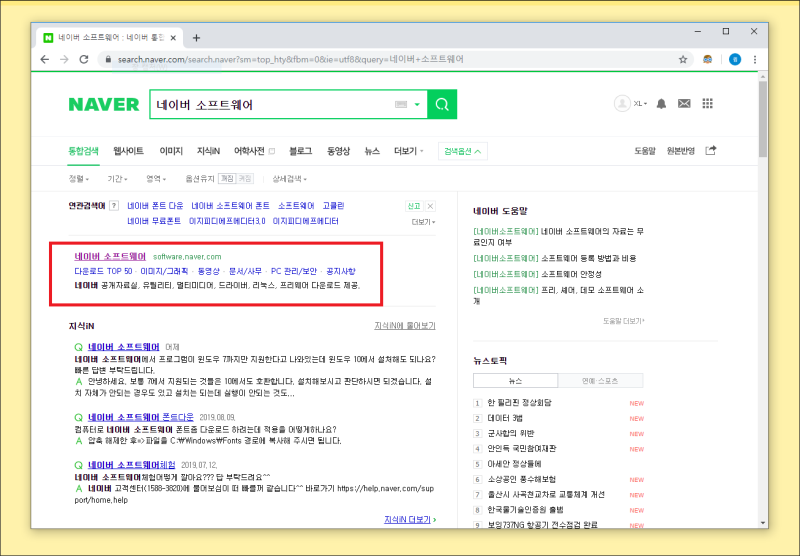
Task: Expand related searches with 더보기
Action: [423, 222]
